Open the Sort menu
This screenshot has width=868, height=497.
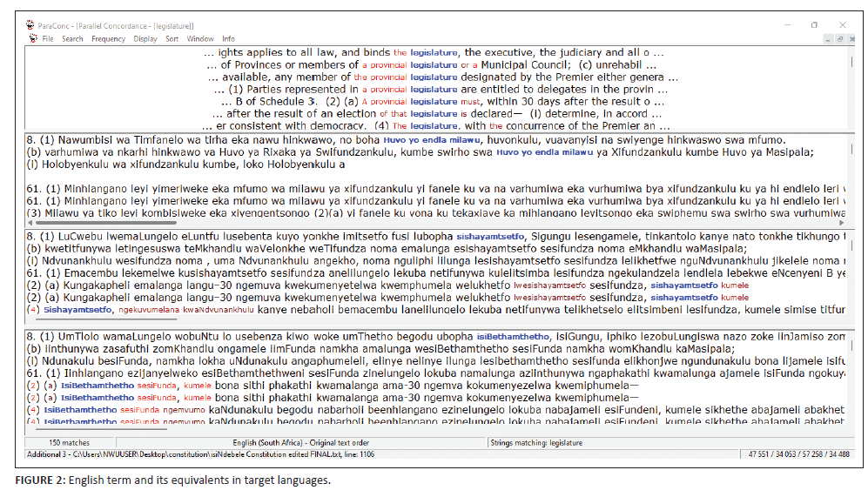172,39
